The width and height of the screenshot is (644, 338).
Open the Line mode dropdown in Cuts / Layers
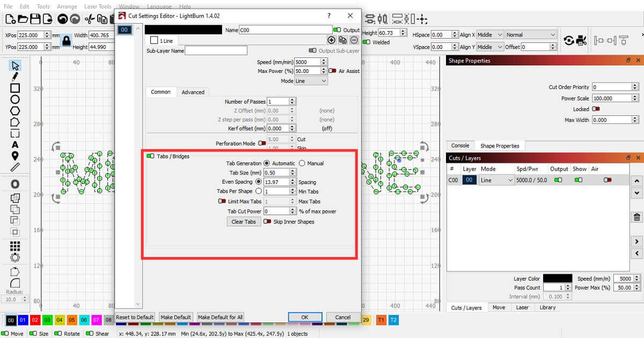(x=497, y=180)
